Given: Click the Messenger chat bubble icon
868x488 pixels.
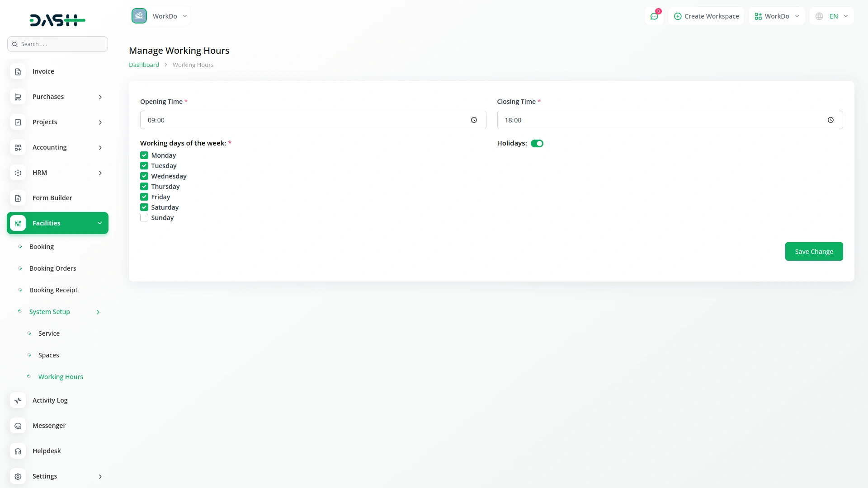Looking at the screenshot, I should click(18, 426).
